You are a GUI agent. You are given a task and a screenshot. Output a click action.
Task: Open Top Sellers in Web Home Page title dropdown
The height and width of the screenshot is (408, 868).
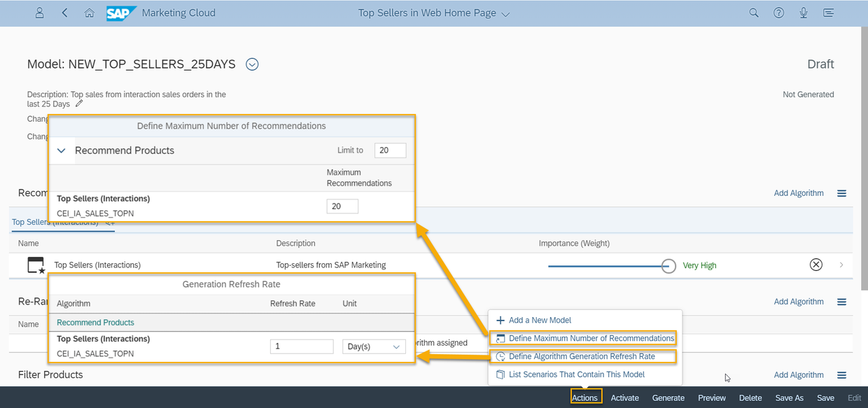506,13
